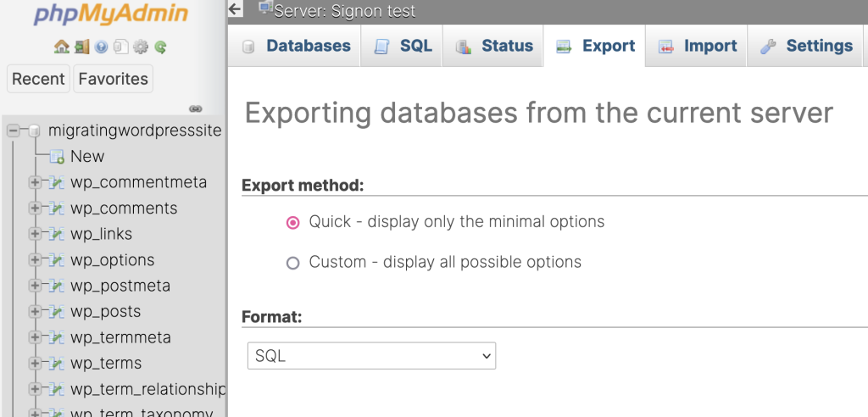
Task: Expand the wp_postmeta table node
Action: 34,286
